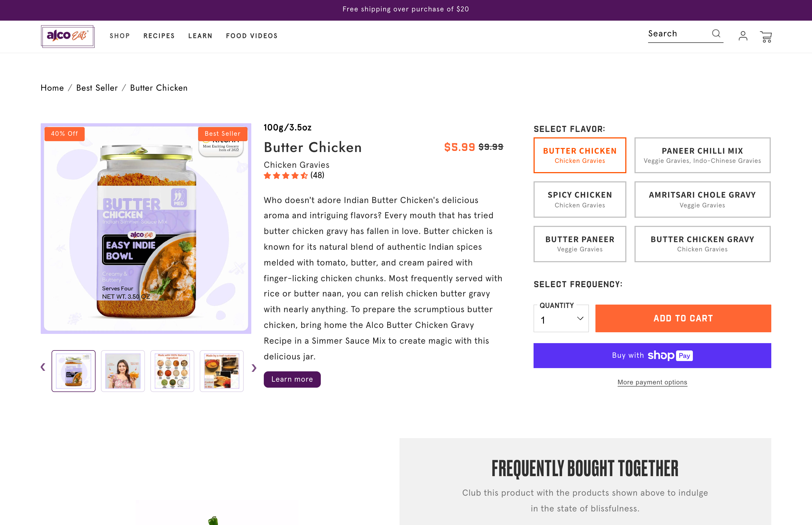The width and height of the screenshot is (812, 525).
Task: Click the Learn more button
Action: (x=292, y=379)
